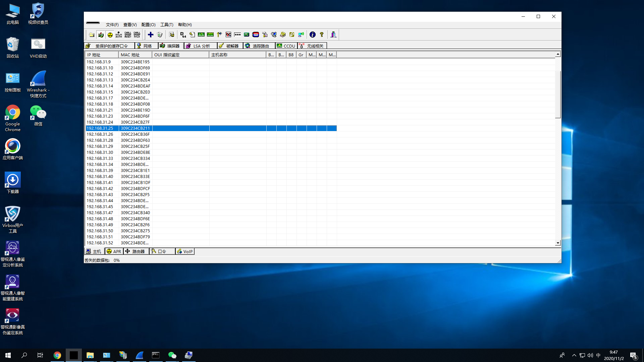Toggle the Start/Stop Sniffer toolbar icon
The image size is (644, 362).
click(101, 35)
